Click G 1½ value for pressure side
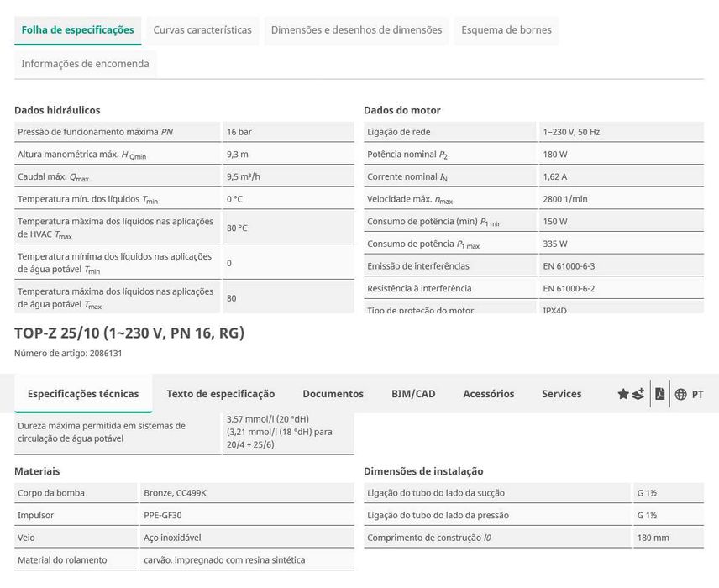The image size is (719, 588). [x=647, y=516]
